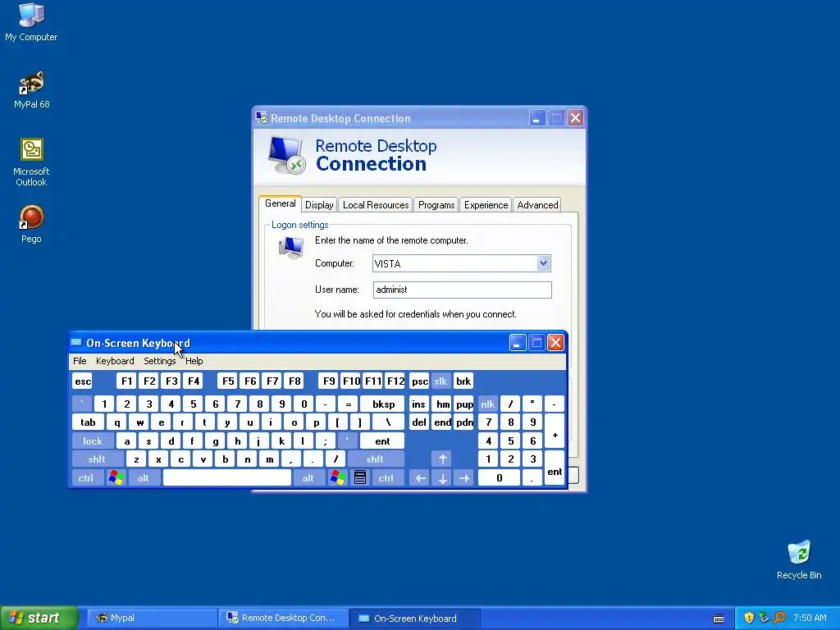Image resolution: width=840 pixels, height=630 pixels.
Task: Switch to the Advanced tab
Action: (537, 204)
